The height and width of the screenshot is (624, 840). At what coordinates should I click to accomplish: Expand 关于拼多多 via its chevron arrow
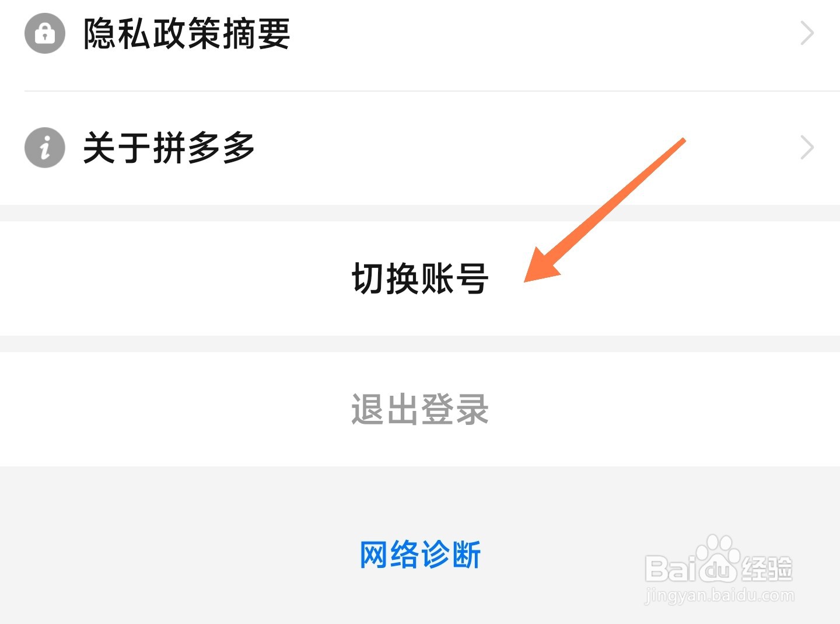click(x=807, y=147)
